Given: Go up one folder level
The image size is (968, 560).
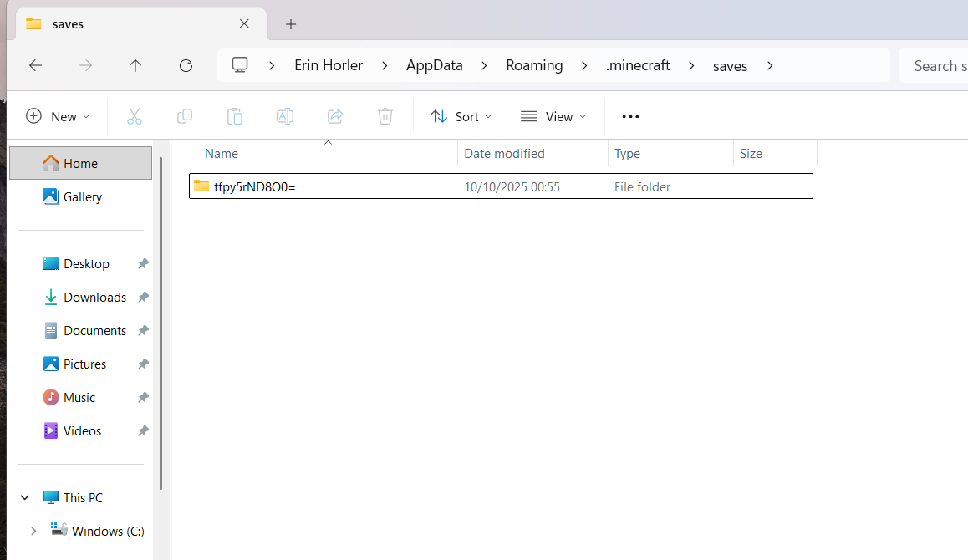Looking at the screenshot, I should point(135,65).
